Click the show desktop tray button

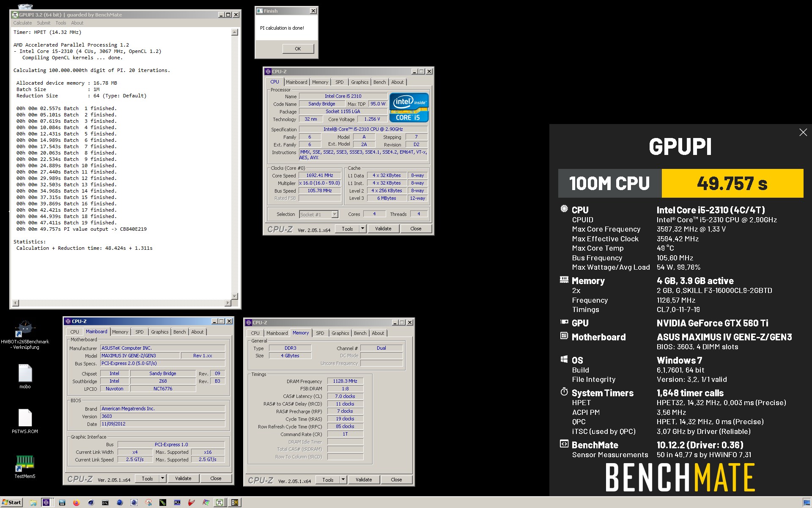[807, 502]
